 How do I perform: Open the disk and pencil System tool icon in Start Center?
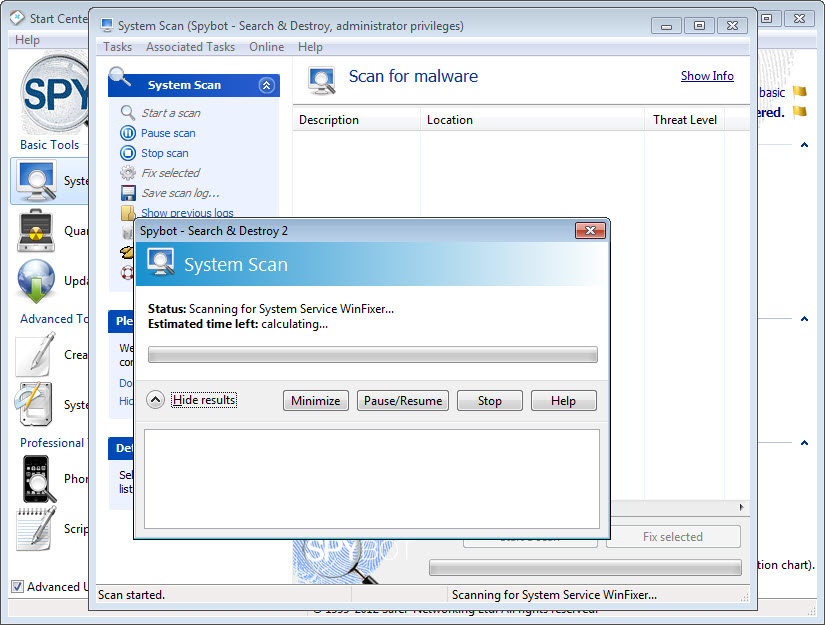pos(34,404)
